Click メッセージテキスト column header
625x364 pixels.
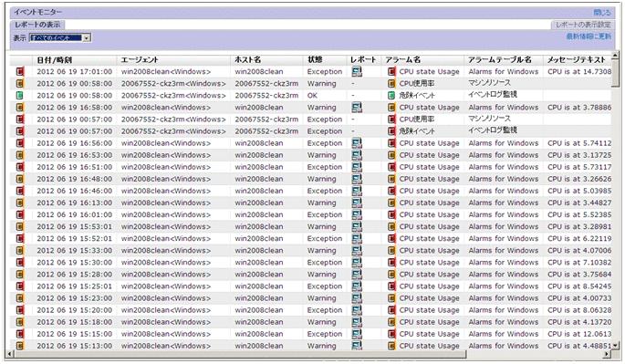coord(576,60)
